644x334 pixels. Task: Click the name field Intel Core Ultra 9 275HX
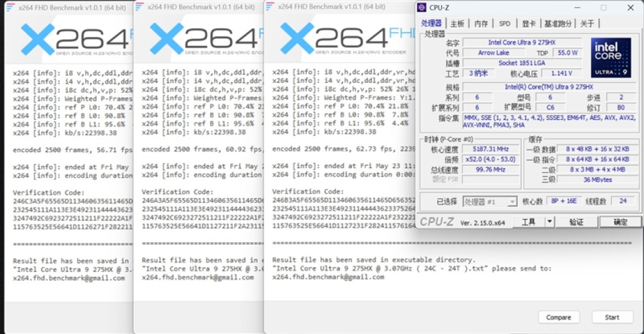(522, 42)
